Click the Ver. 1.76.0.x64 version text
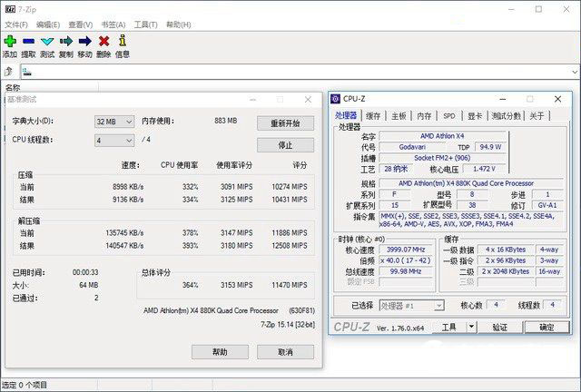581x392 pixels. (x=399, y=328)
